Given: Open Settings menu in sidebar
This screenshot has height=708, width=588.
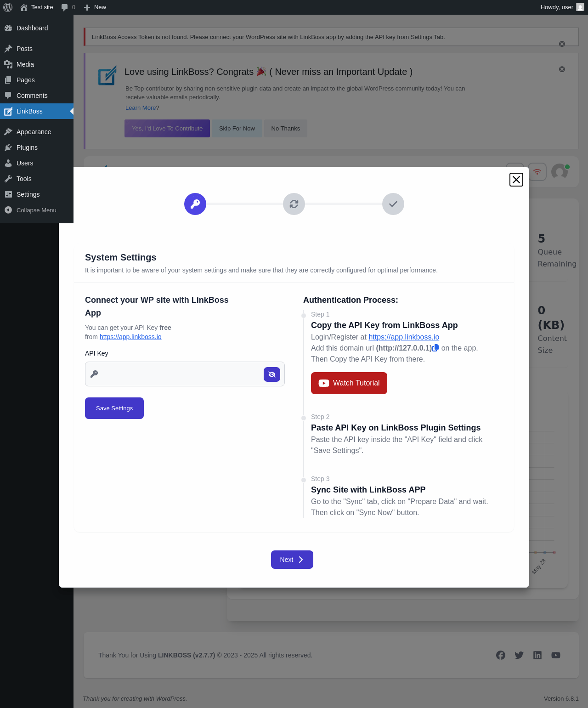Looking at the screenshot, I should pyautogui.click(x=37, y=194).
